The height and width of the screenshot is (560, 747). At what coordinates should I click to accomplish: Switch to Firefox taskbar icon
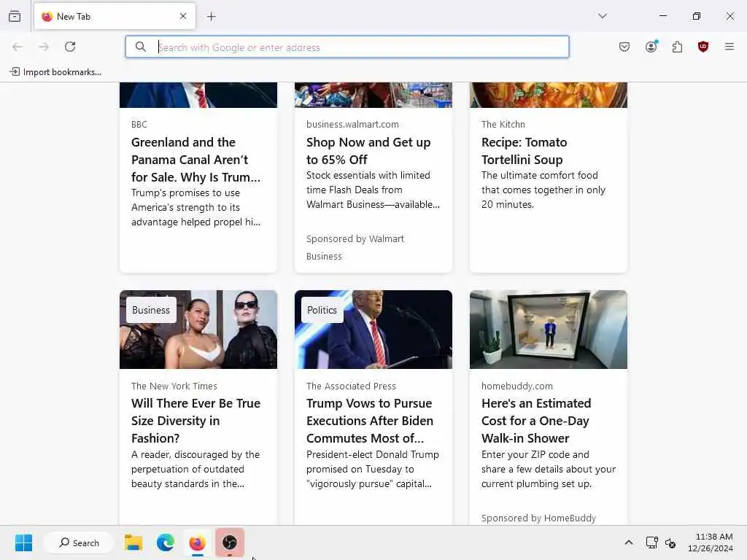point(197,542)
